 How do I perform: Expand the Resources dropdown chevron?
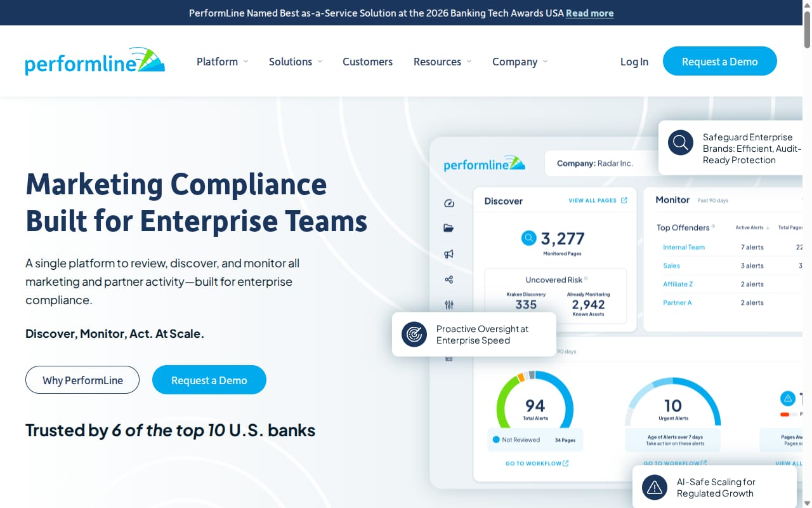469,62
